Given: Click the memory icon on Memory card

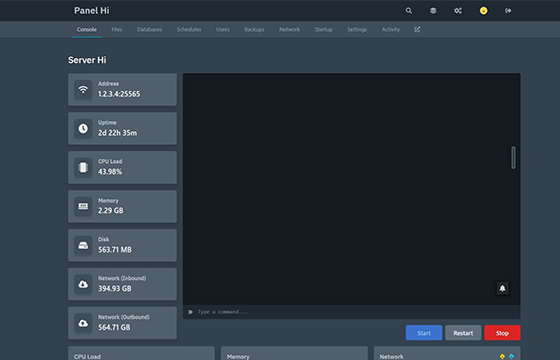Looking at the screenshot, I should (83, 206).
